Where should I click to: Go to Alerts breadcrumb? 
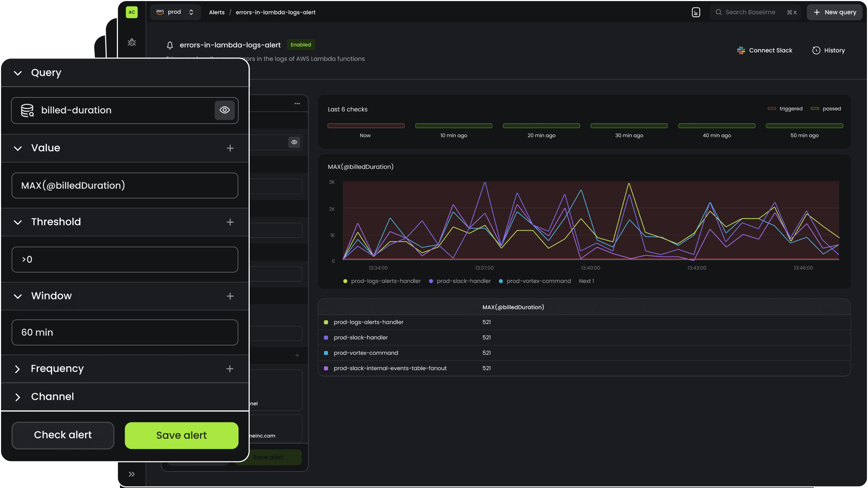pos(217,12)
